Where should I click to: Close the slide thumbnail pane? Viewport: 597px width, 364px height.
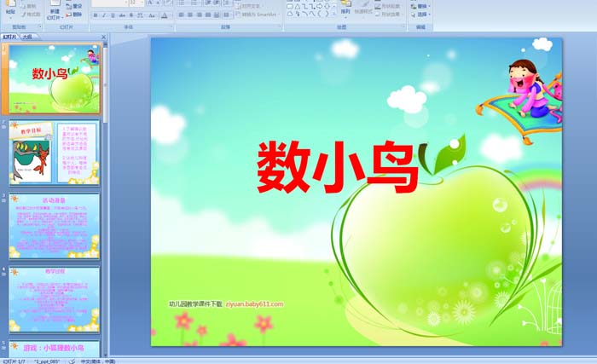104,38
